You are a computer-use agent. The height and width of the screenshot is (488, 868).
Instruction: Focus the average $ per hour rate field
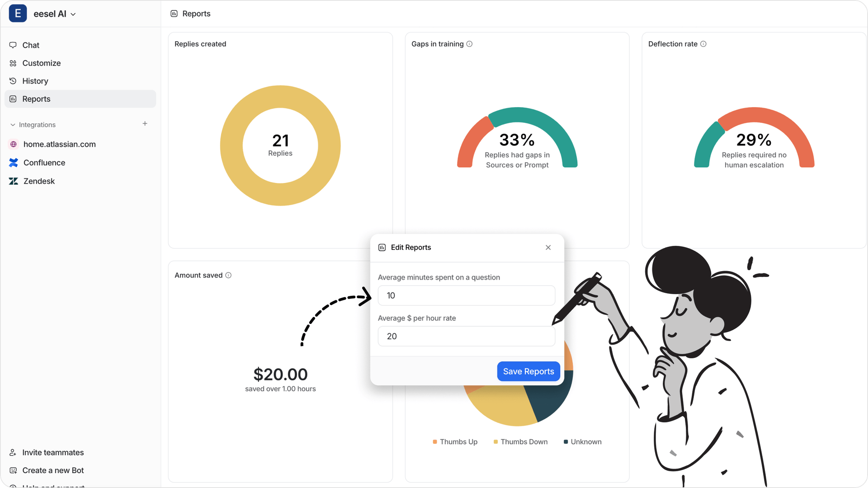[467, 336]
